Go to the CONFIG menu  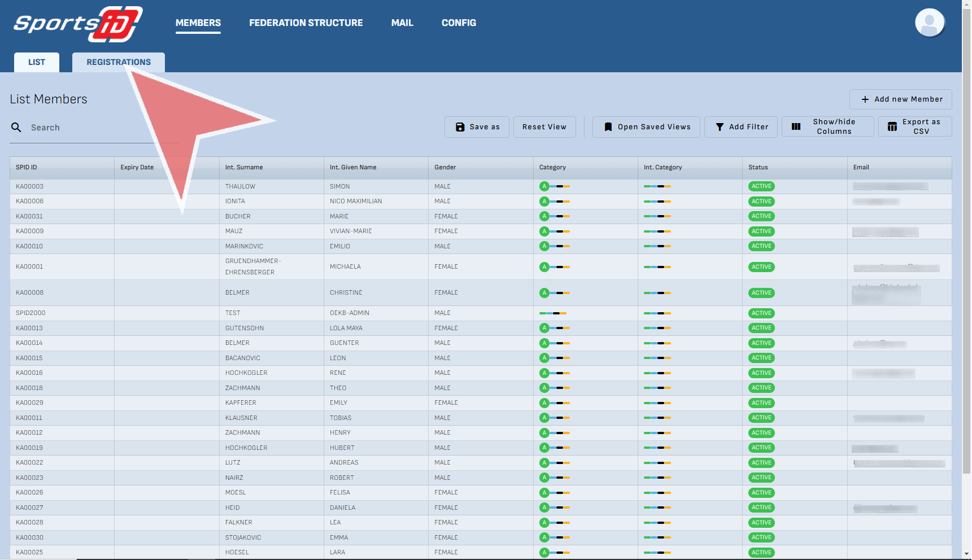tap(459, 23)
